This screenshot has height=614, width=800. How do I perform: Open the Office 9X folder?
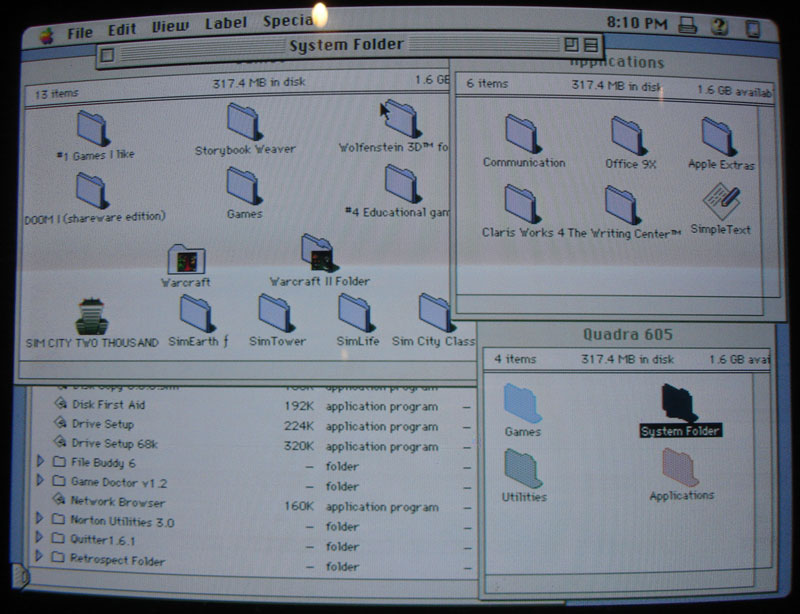pyautogui.click(x=629, y=136)
